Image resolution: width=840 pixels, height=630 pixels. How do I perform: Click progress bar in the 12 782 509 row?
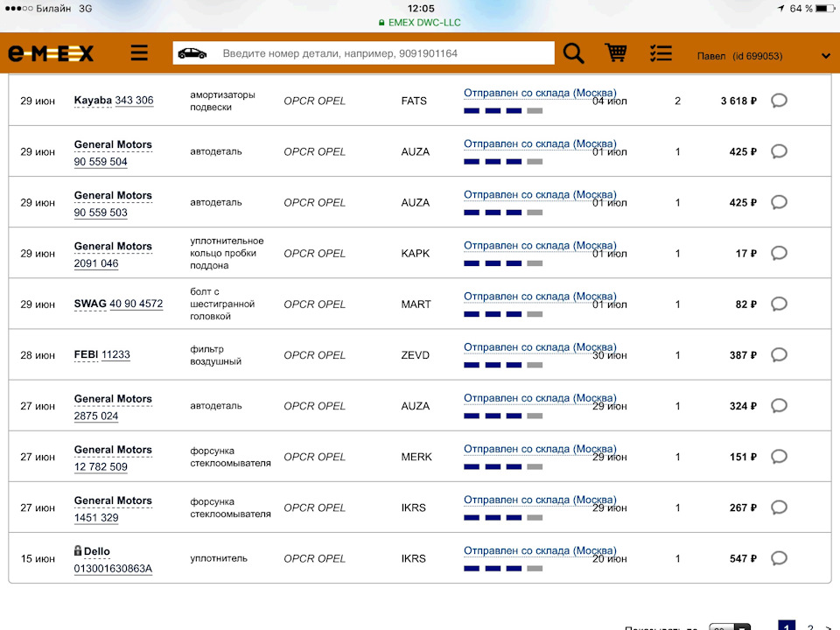[x=503, y=467]
